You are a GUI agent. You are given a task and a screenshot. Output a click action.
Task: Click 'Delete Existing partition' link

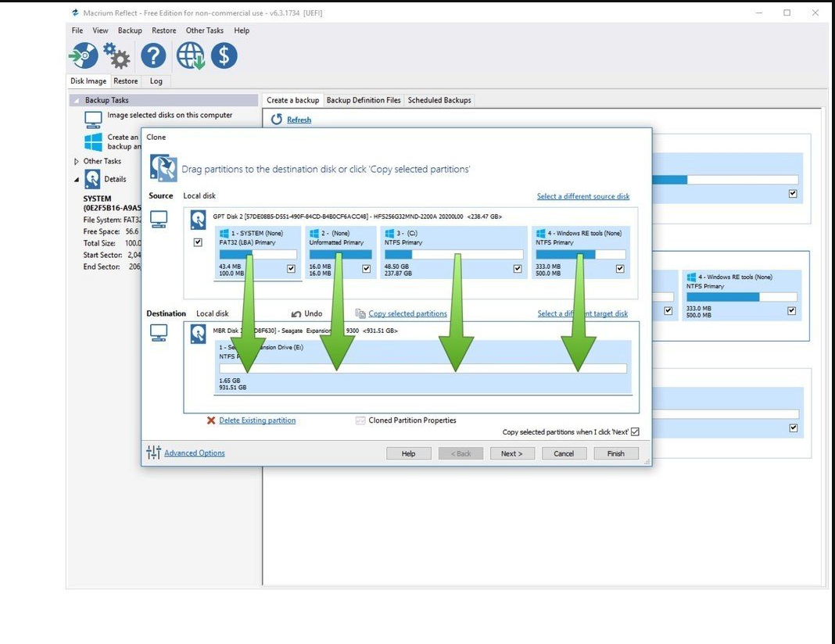(257, 420)
